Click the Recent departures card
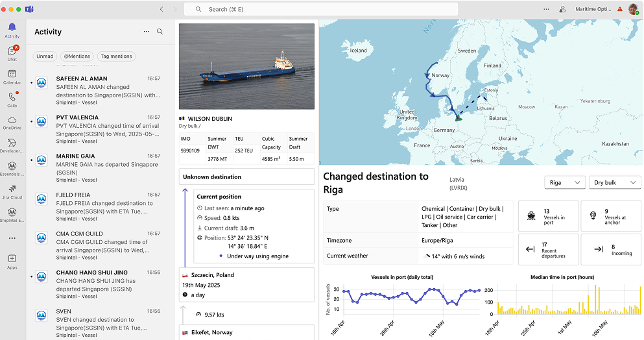This screenshot has width=644, height=340. click(547, 249)
